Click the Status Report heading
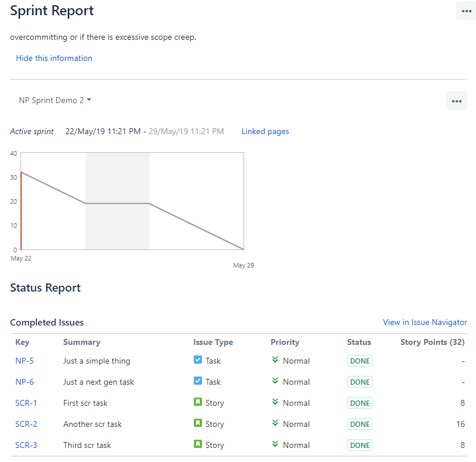The width and height of the screenshot is (476, 462). pos(45,288)
